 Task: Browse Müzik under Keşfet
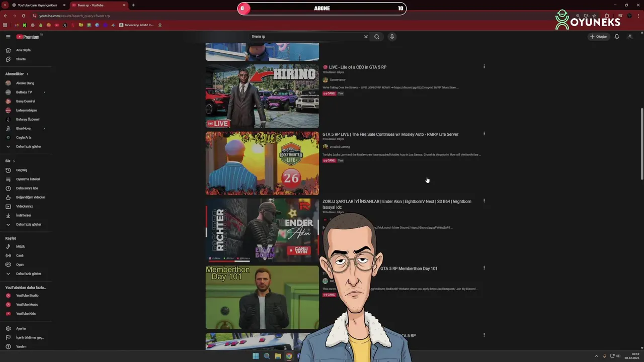[20, 246]
